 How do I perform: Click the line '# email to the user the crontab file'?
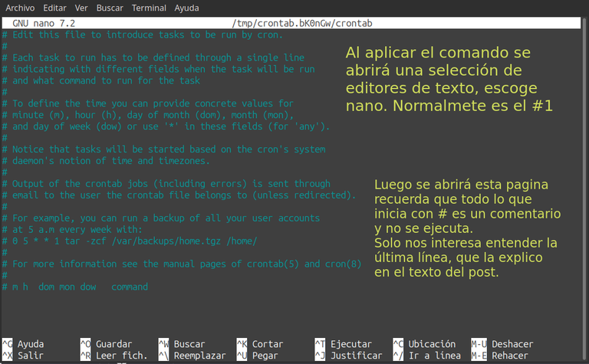(x=179, y=195)
